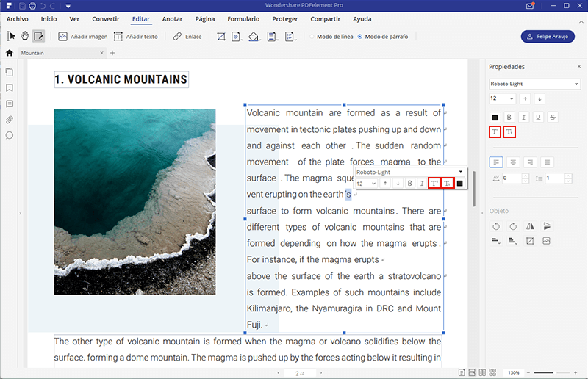
Task: Open the page thumbnails sidebar panel
Action: point(10,72)
